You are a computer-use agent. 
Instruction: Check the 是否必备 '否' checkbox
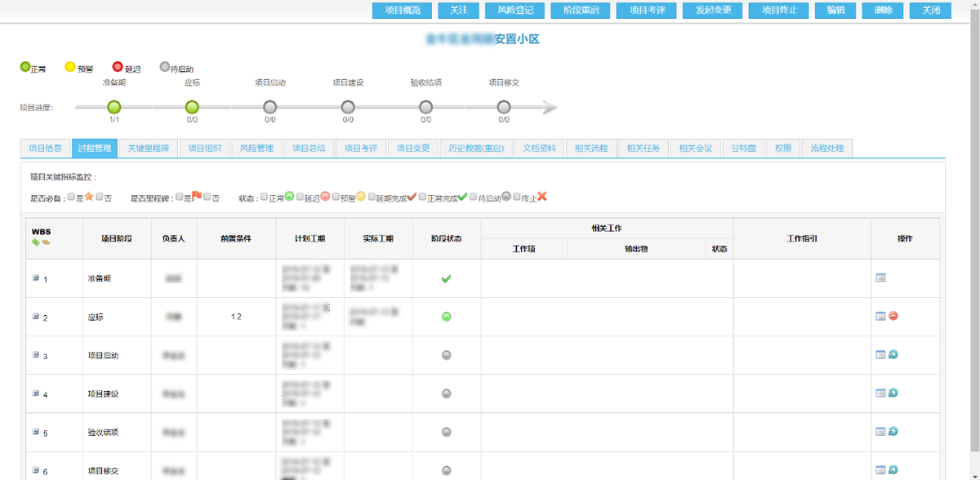pyautogui.click(x=100, y=197)
